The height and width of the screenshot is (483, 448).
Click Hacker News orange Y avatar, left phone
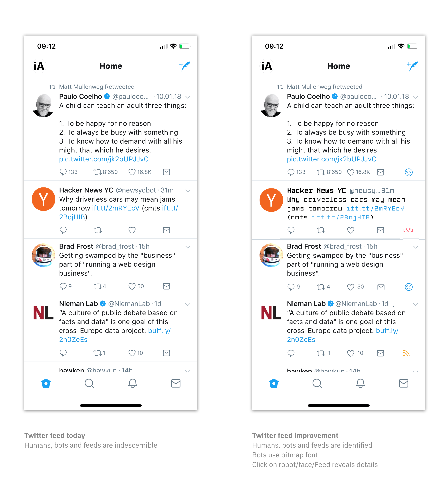coord(44,199)
